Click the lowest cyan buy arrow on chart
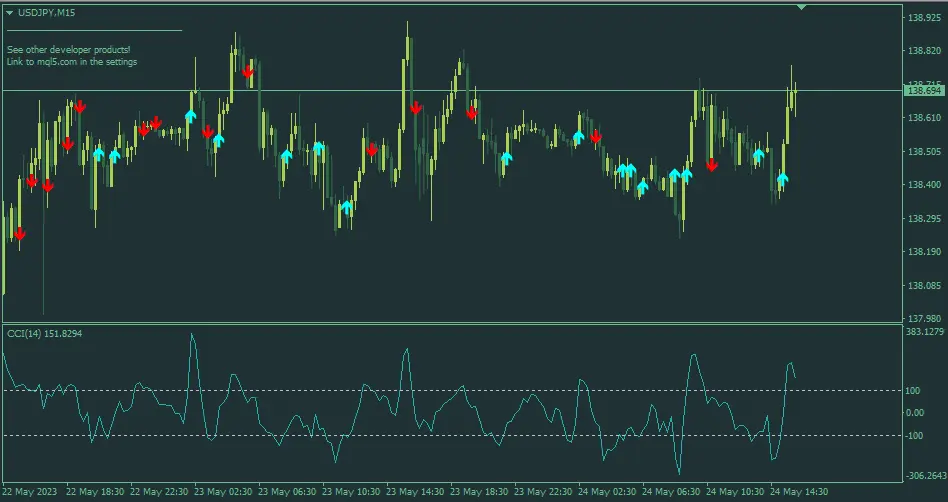 pos(346,208)
